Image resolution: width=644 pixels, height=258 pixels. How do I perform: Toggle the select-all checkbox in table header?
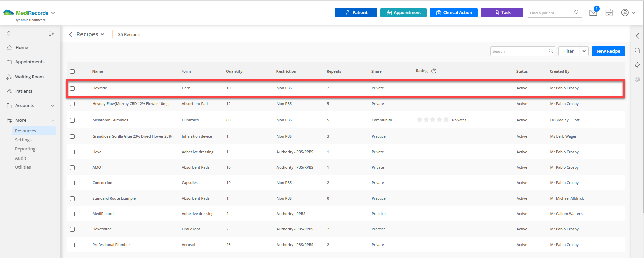(72, 71)
